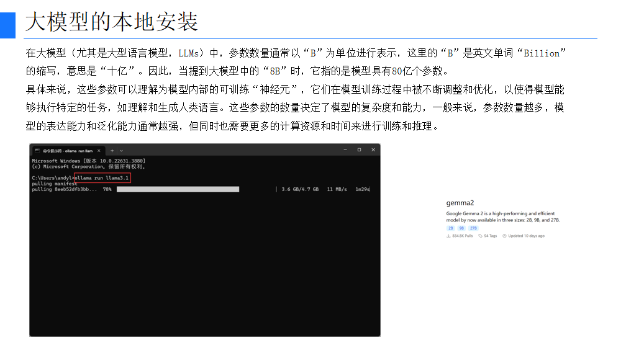
Task: Maximize the terminal window
Action: [x=359, y=149]
